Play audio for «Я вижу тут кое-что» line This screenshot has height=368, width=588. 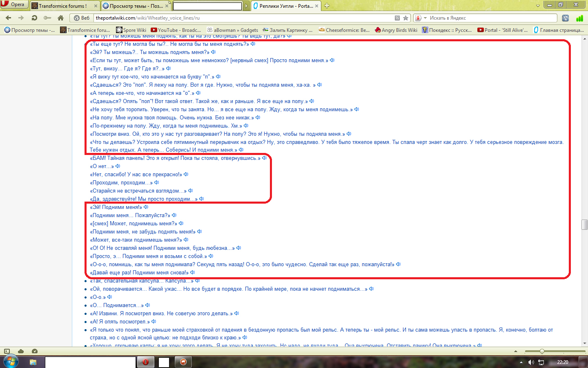tap(218, 76)
